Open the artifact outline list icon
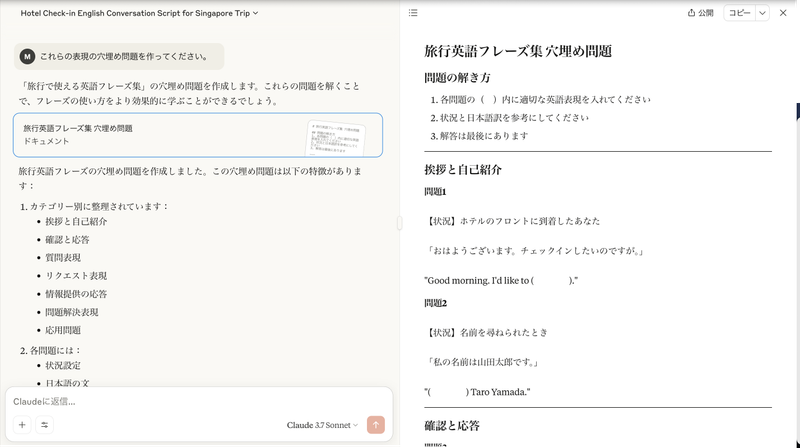 (x=413, y=13)
